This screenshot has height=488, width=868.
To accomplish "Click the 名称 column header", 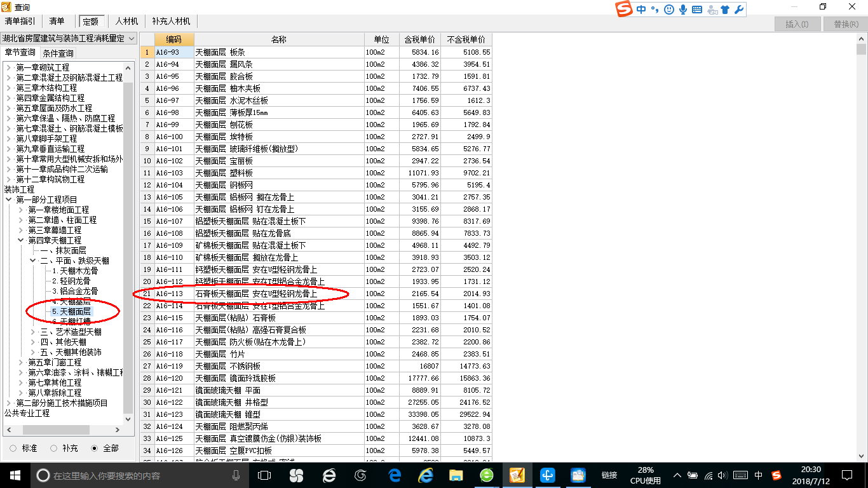I will click(279, 39).
